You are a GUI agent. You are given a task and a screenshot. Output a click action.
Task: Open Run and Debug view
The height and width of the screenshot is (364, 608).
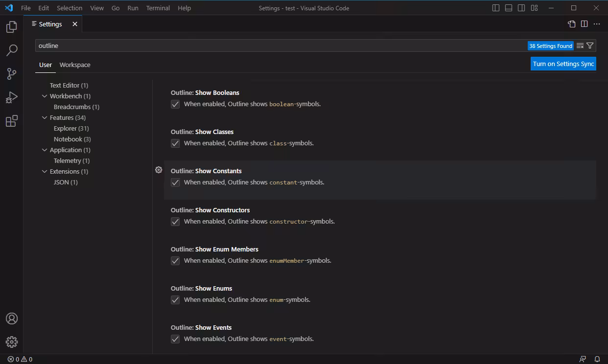[12, 97]
